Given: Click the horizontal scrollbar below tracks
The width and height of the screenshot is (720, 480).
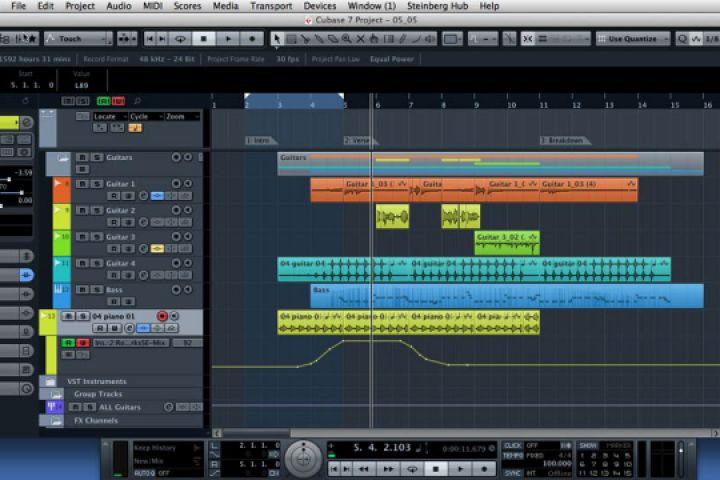Looking at the screenshot, I should click(467, 433).
